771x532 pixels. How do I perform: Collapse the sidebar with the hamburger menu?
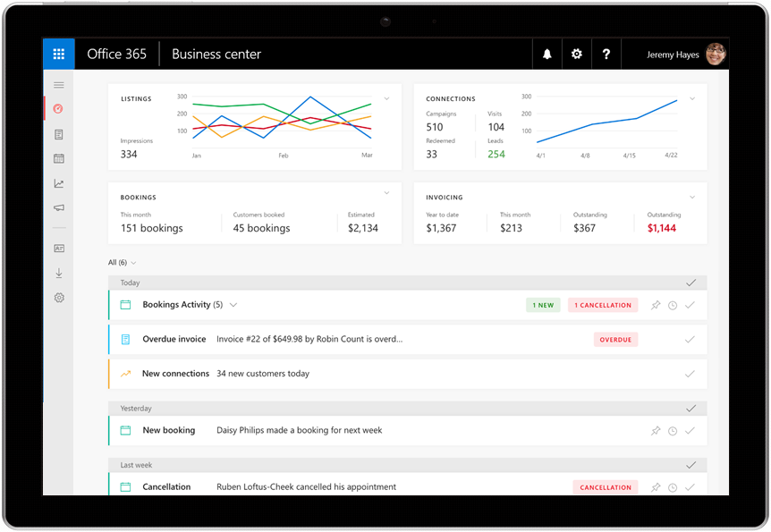click(x=59, y=84)
